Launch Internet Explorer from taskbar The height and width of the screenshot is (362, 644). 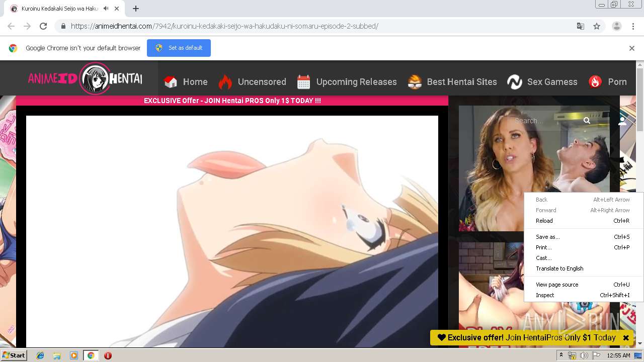[40, 355]
